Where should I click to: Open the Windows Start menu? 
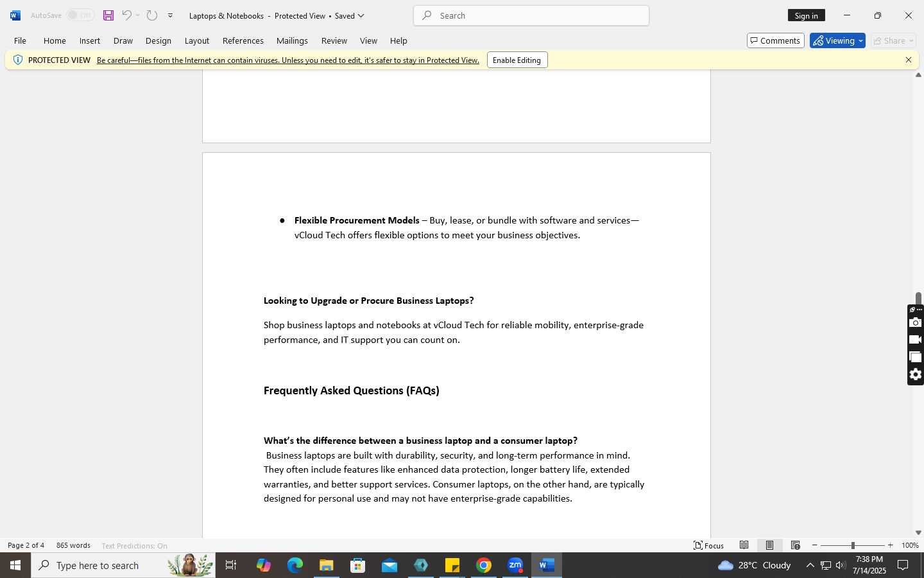point(15,565)
